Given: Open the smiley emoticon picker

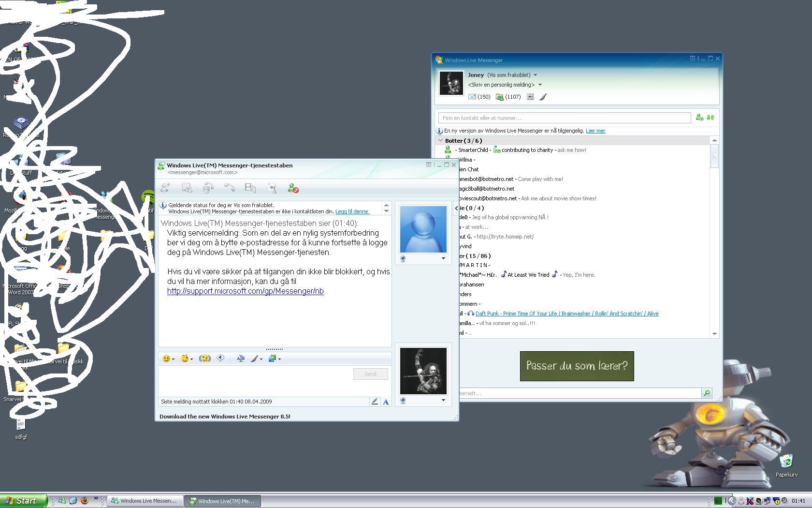Looking at the screenshot, I should click(x=166, y=359).
